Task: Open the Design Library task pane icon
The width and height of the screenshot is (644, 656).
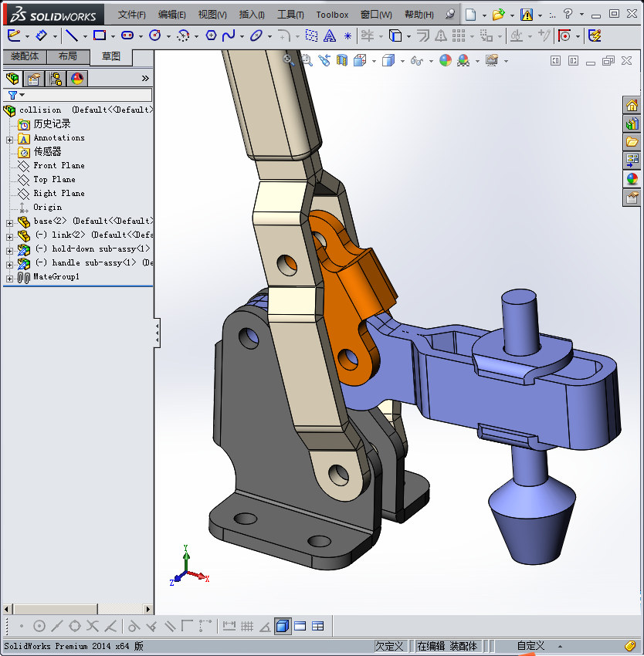Action: pos(632,124)
